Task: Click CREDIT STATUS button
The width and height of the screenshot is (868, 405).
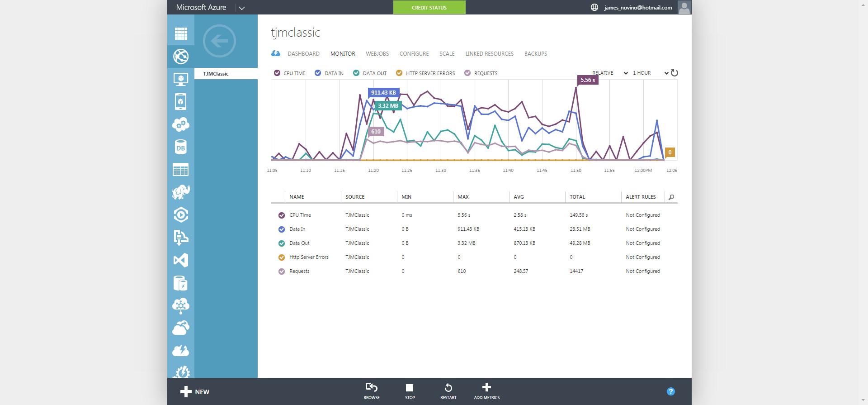Action: click(429, 7)
